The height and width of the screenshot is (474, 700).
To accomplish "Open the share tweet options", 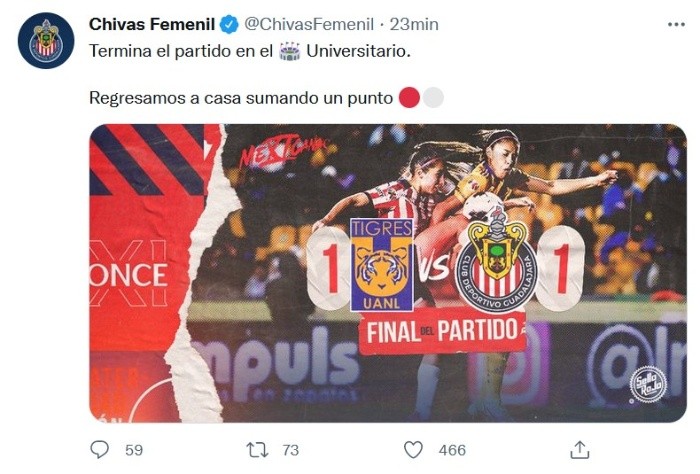I will point(579,450).
